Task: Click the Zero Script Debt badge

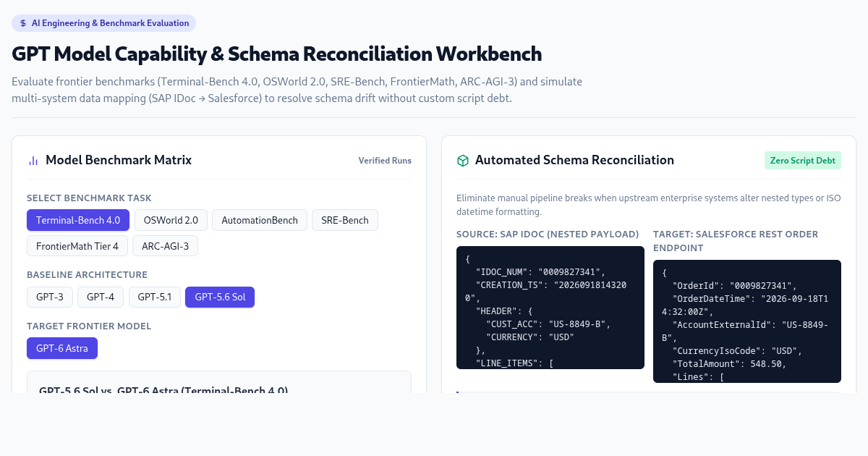Action: click(x=803, y=161)
